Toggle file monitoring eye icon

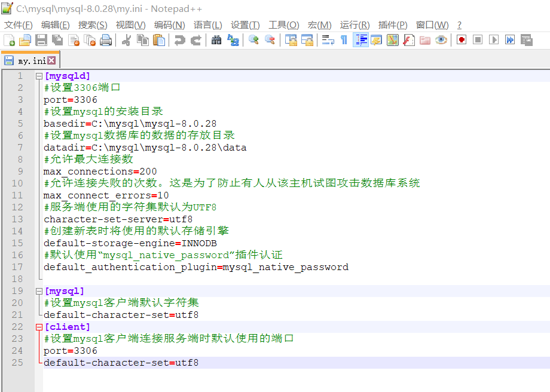click(x=441, y=40)
